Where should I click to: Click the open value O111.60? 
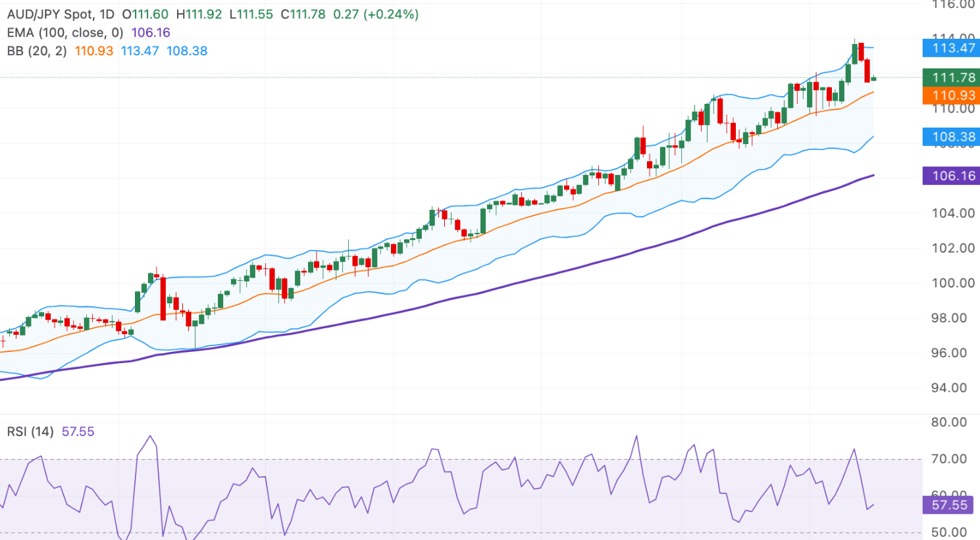[x=145, y=14]
